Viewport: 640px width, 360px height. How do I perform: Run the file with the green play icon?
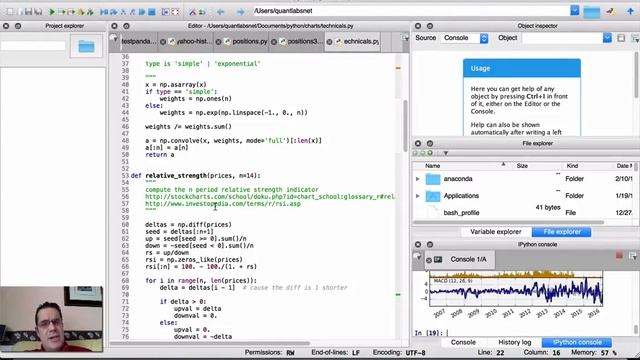tap(52, 12)
